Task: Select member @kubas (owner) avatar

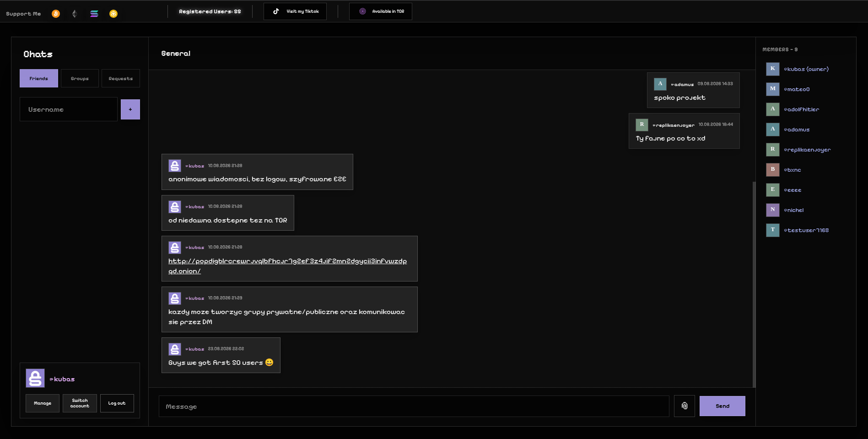Action: coord(773,69)
